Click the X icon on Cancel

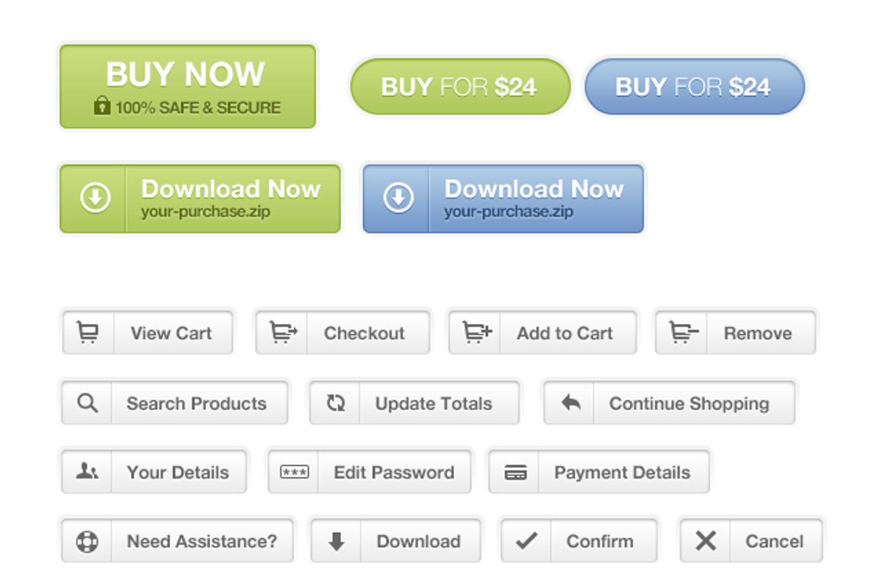[706, 542]
